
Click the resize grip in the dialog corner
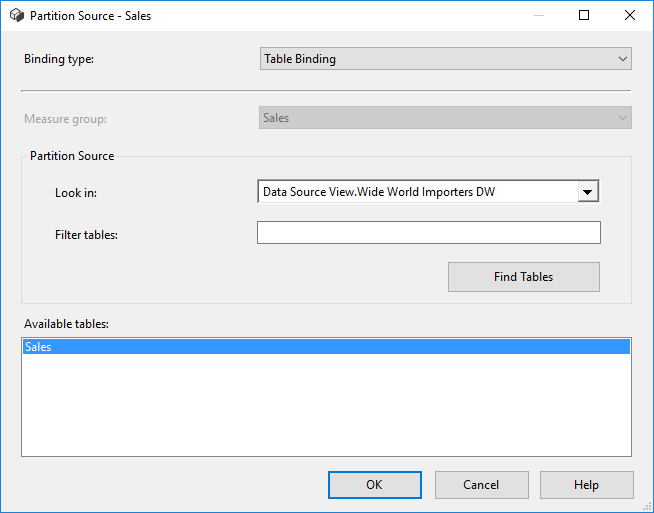647,507
